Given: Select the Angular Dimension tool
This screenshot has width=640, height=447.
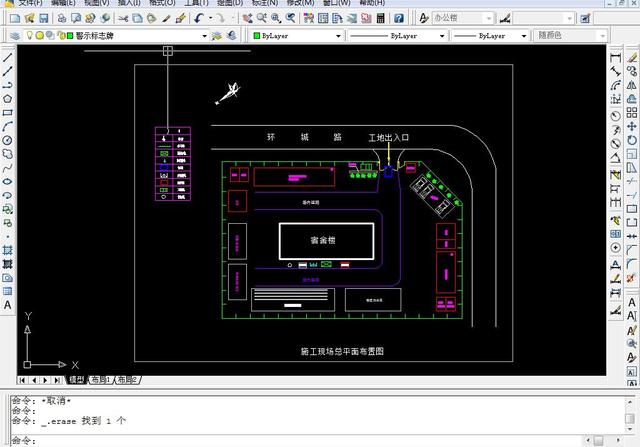Looking at the screenshot, I should click(x=616, y=158).
